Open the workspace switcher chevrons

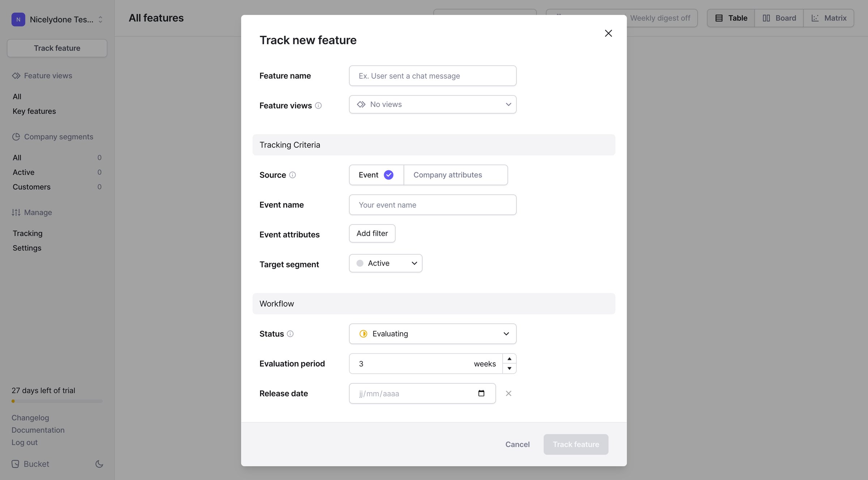click(101, 20)
